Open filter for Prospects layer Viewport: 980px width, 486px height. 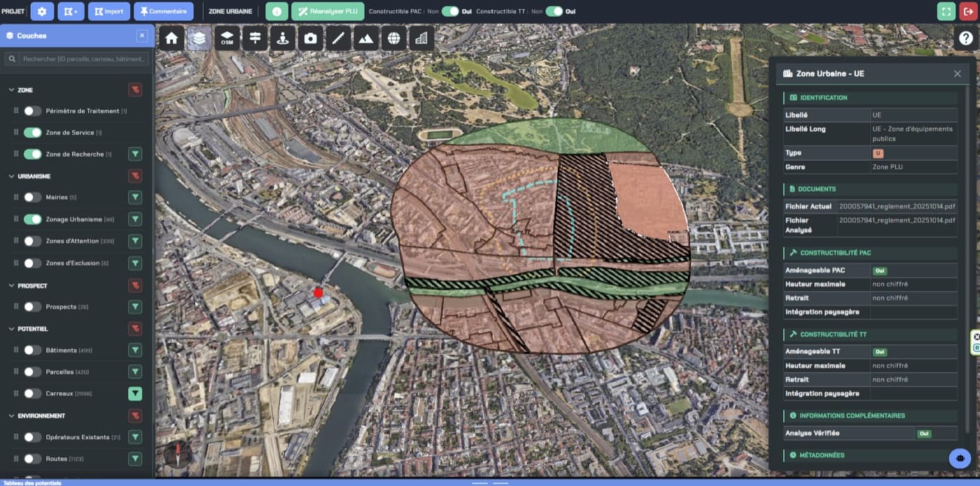coord(135,307)
